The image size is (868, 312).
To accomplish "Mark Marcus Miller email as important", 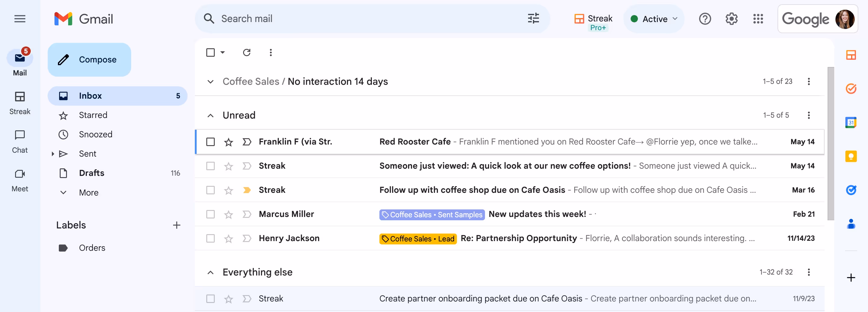I will (247, 214).
